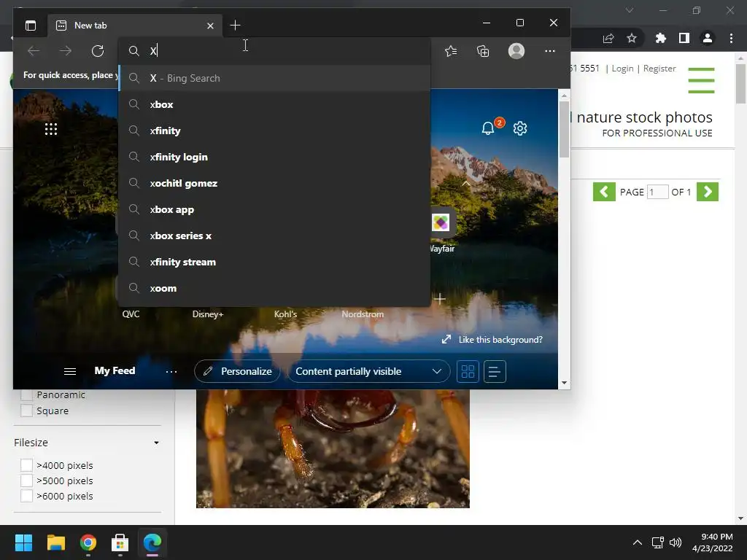Switch feed to grid view
This screenshot has height=560, width=747.
click(x=468, y=371)
